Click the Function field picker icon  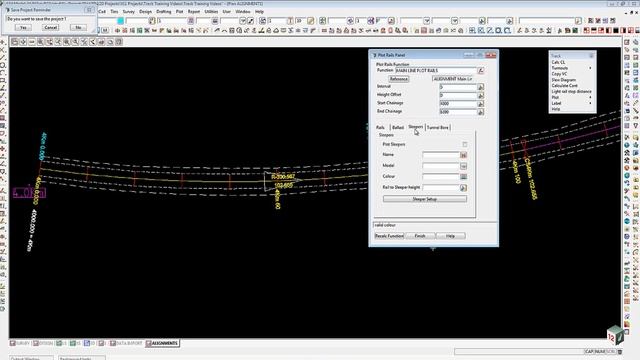(x=480, y=71)
